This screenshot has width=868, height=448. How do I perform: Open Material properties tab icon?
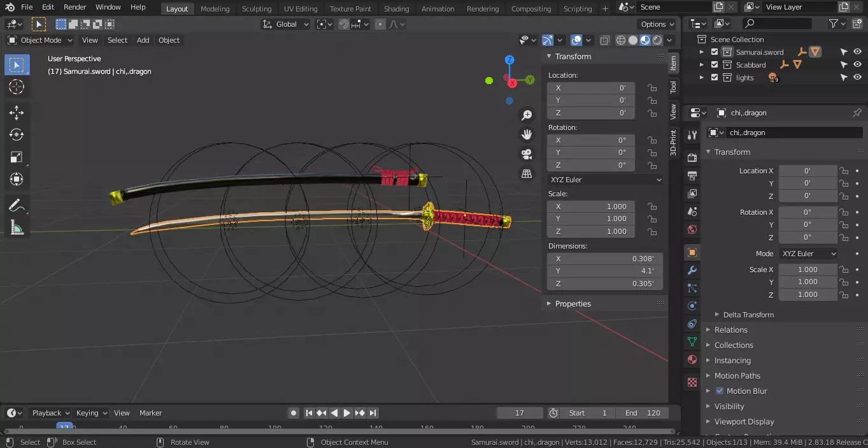click(692, 359)
